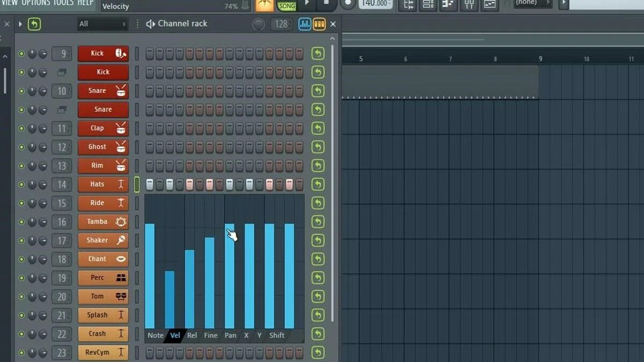Click the record button in the transport bar
This screenshot has height=362, width=644.
(347, 3)
